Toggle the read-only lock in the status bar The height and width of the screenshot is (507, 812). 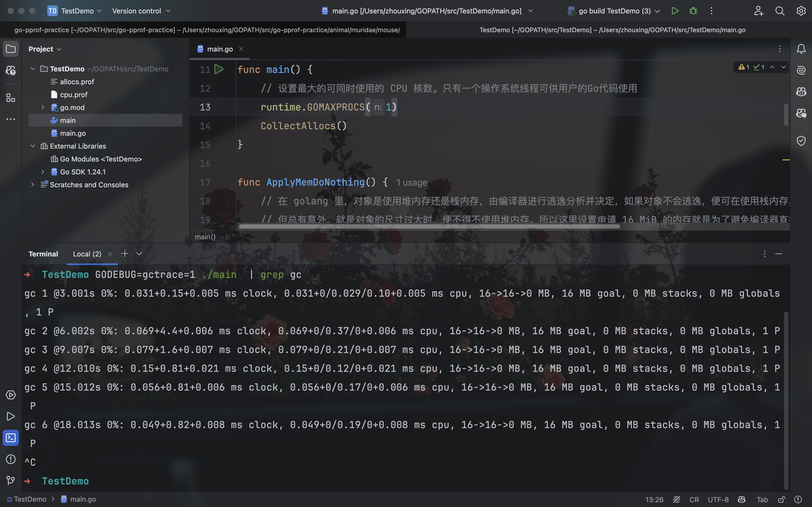781,499
